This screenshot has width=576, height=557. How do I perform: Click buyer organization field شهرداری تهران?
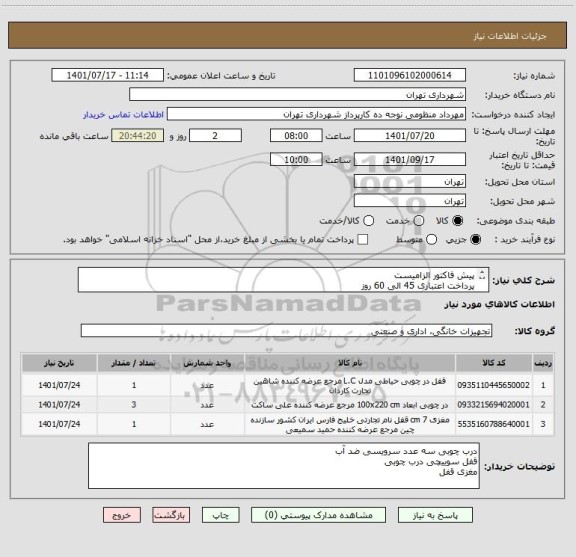(298, 95)
